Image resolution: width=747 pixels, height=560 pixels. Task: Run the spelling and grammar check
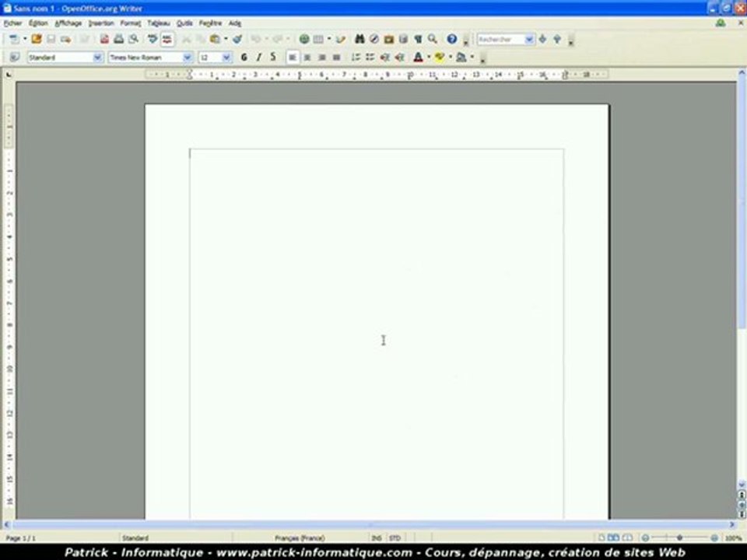pos(153,40)
